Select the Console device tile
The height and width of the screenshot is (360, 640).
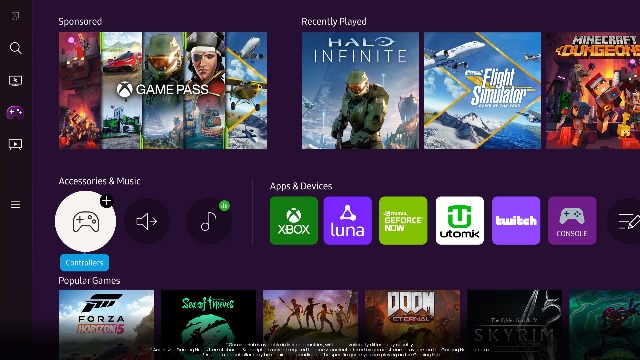click(572, 221)
